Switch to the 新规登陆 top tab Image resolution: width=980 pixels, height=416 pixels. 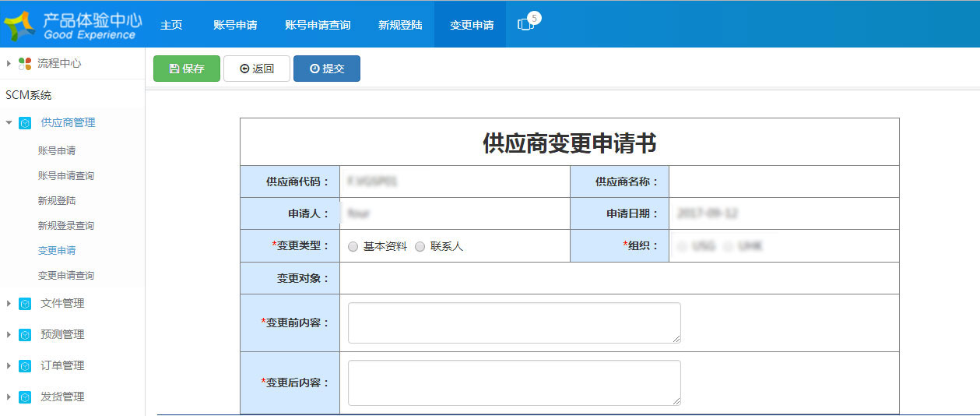[400, 24]
